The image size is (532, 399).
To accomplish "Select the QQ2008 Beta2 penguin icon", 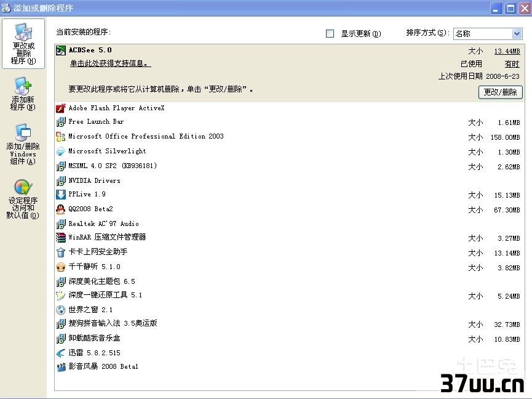I will tap(61, 209).
